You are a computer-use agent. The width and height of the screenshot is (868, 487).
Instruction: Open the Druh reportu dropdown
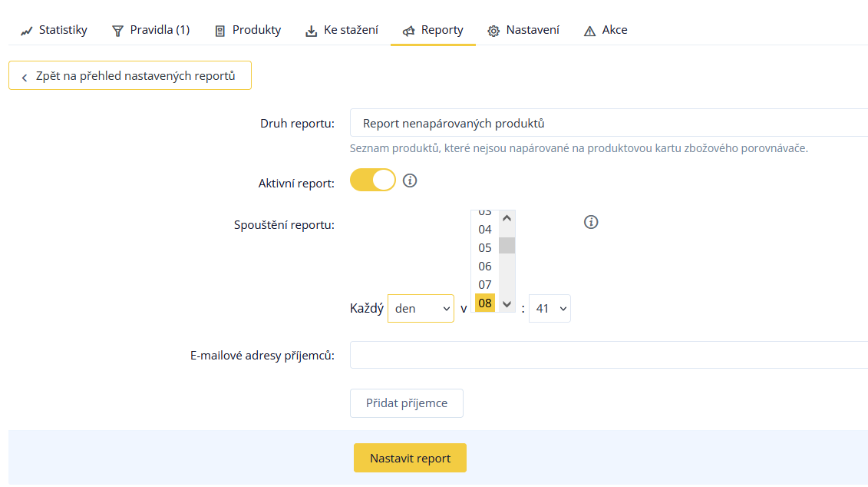point(609,123)
